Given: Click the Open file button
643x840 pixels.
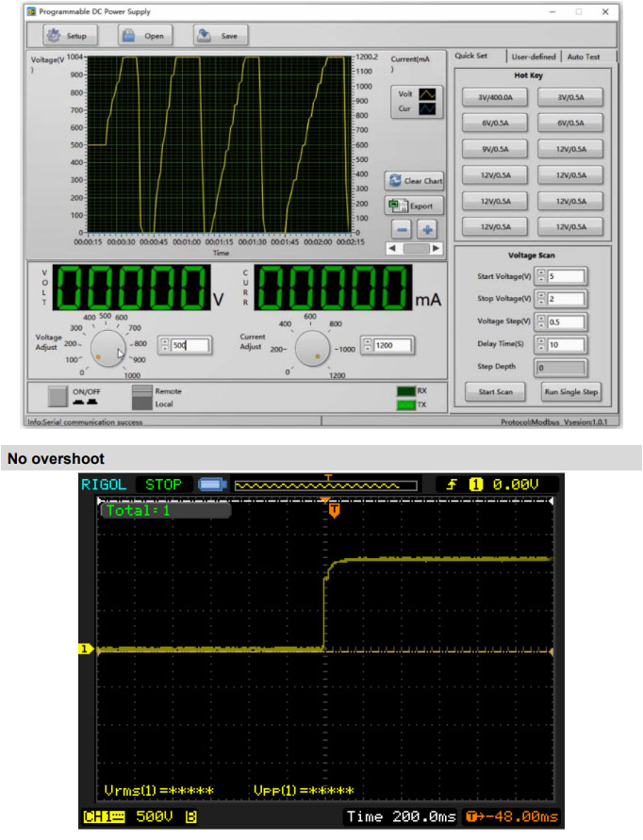Looking at the screenshot, I should [145, 36].
